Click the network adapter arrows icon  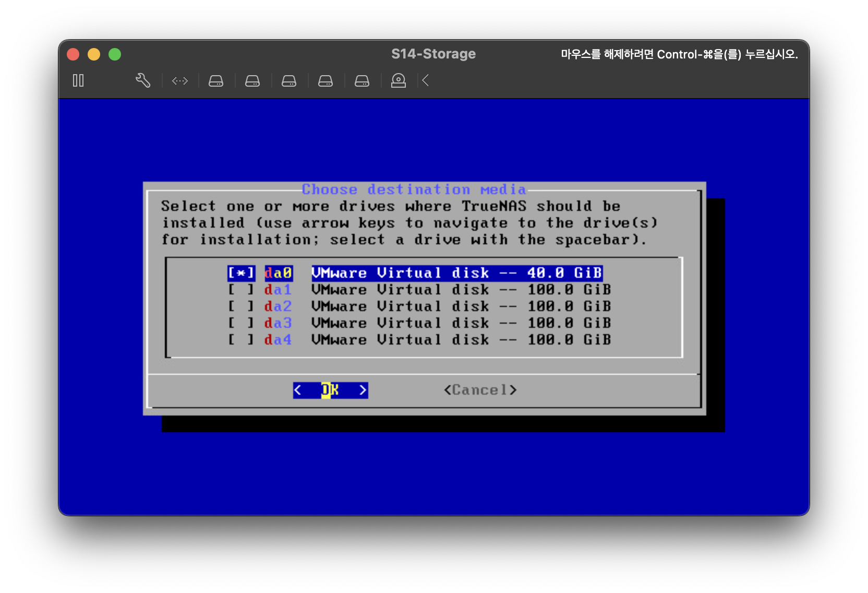tap(180, 81)
